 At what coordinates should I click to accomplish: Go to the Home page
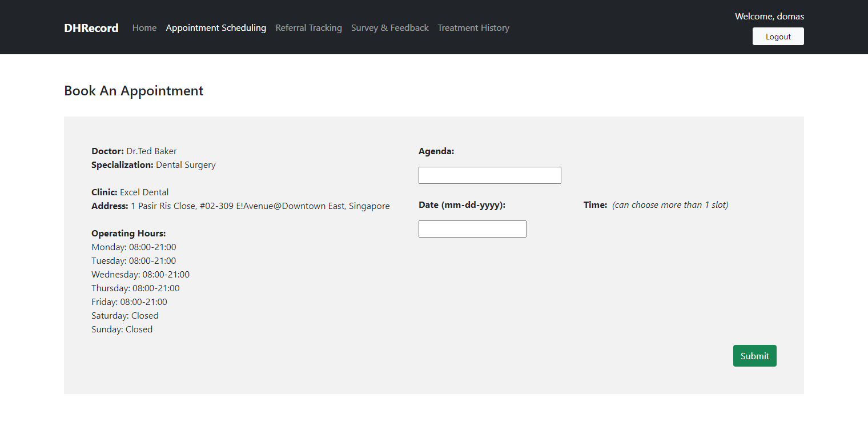(144, 27)
